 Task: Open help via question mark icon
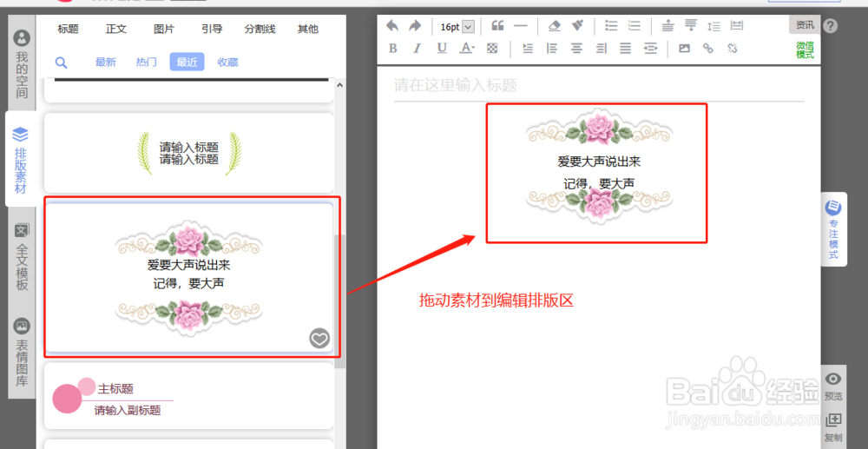point(831,26)
